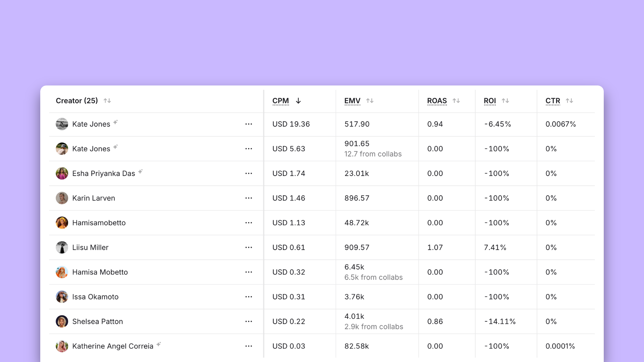Image resolution: width=644 pixels, height=362 pixels.
Task: Open more options for Katherine Angel Correia
Action: coord(249,346)
